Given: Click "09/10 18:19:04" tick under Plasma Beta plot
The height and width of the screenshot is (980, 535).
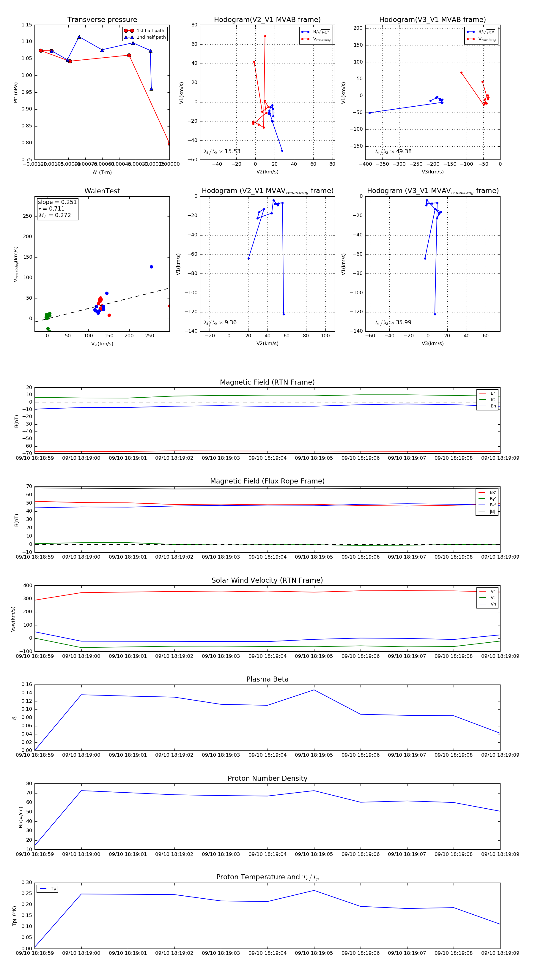Looking at the screenshot, I should pos(267,755).
